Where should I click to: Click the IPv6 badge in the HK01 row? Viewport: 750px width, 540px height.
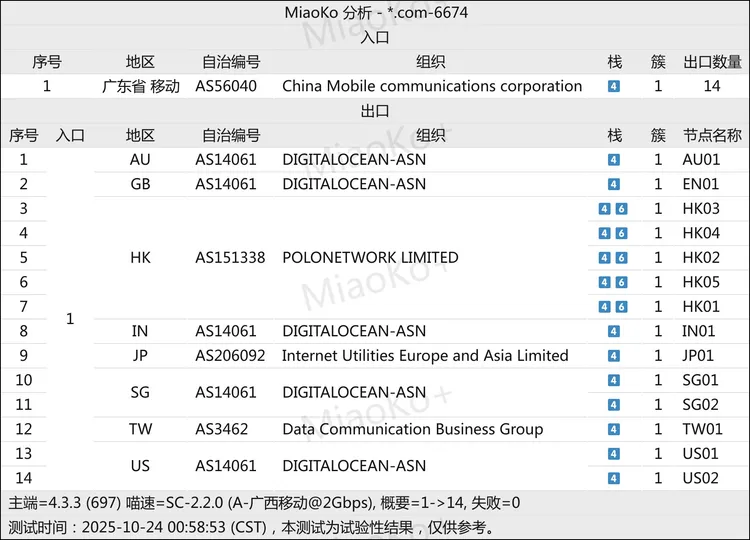point(621,307)
